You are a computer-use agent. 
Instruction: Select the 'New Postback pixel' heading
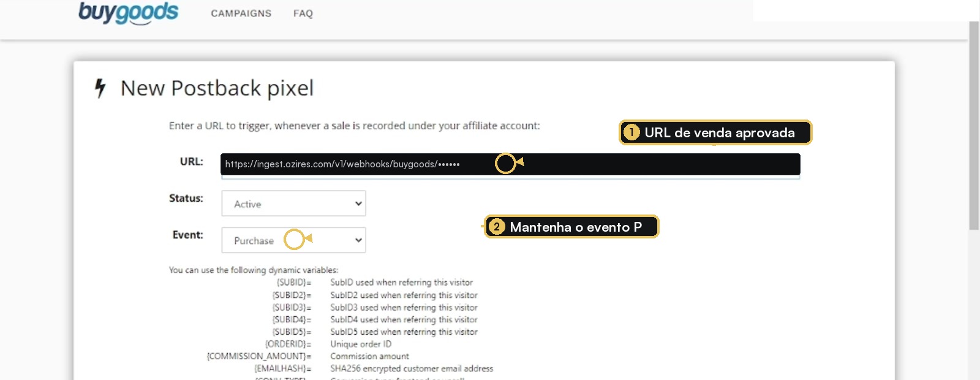click(x=217, y=88)
